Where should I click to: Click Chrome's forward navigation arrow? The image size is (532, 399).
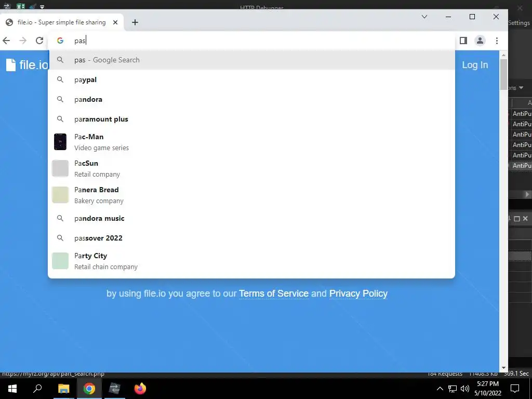coord(23,41)
